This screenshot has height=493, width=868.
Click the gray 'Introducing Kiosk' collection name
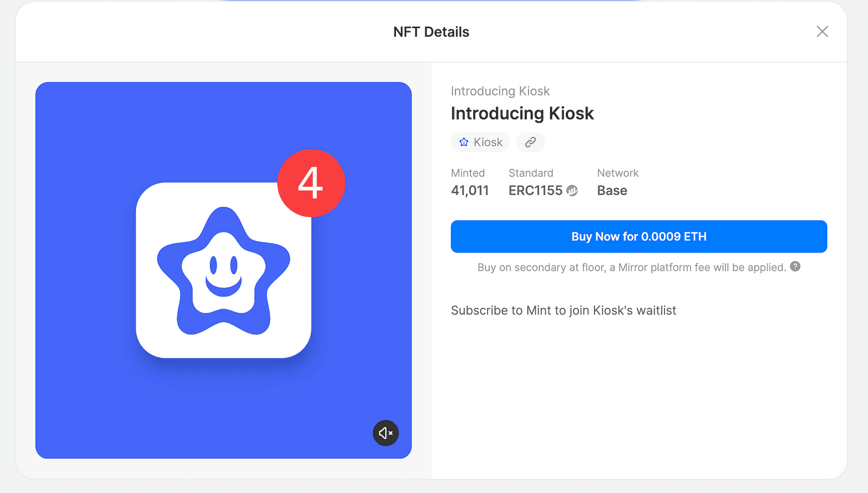coord(500,91)
